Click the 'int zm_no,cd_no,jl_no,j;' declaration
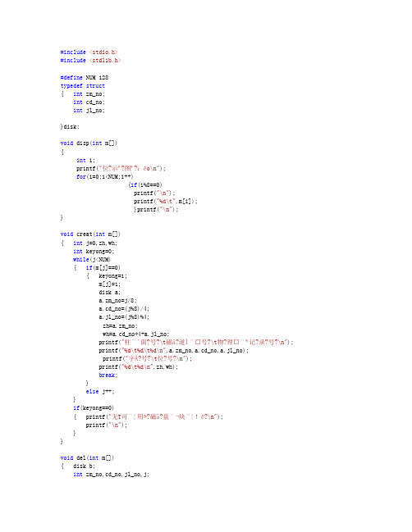Screen dimensions: 412x532 coord(111,474)
